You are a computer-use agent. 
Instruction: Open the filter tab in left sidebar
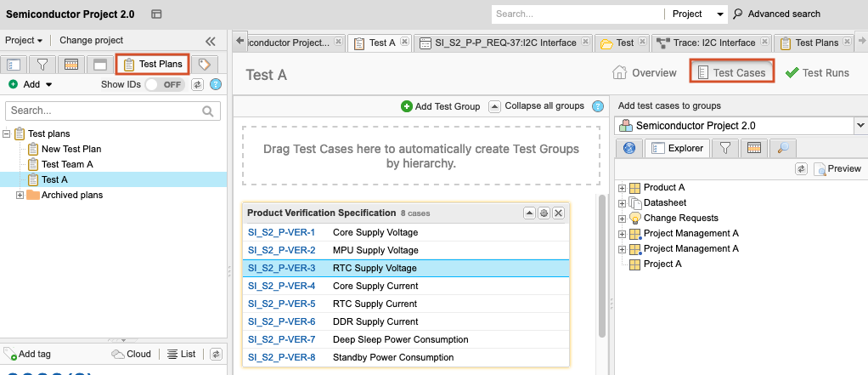pos(42,65)
